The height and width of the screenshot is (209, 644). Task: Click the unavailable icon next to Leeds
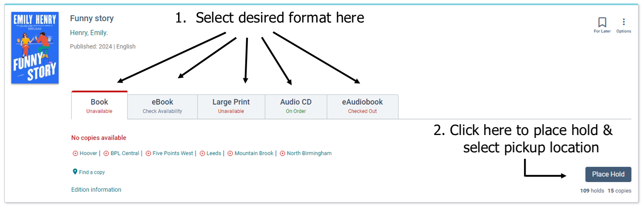202,154
